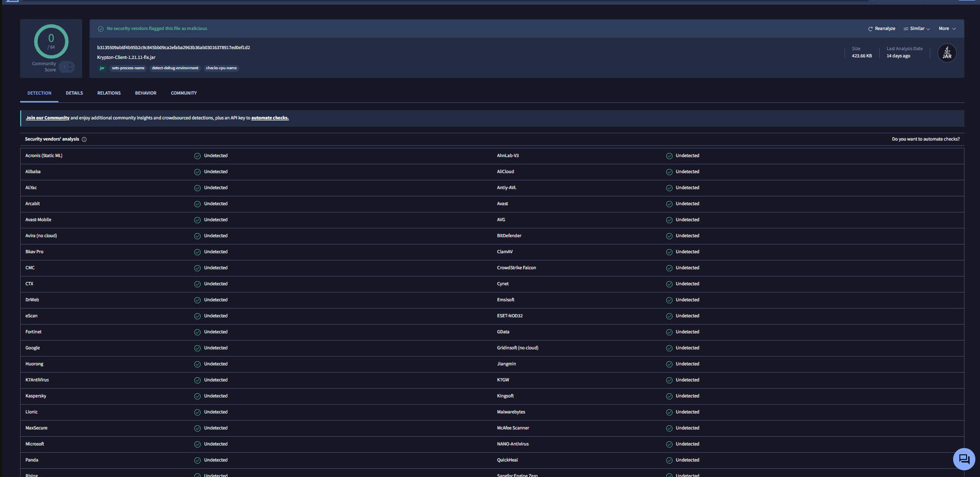View the Behavior tab
The height and width of the screenshot is (477, 980).
pos(146,93)
